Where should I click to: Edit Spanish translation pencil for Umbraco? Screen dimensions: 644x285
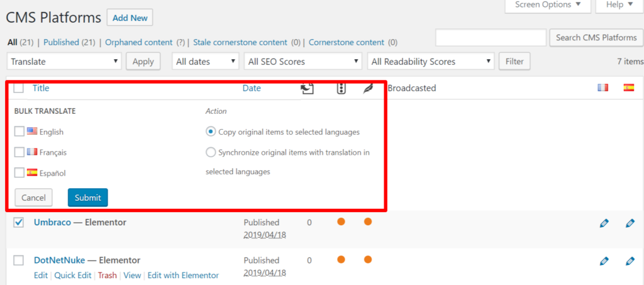point(630,223)
